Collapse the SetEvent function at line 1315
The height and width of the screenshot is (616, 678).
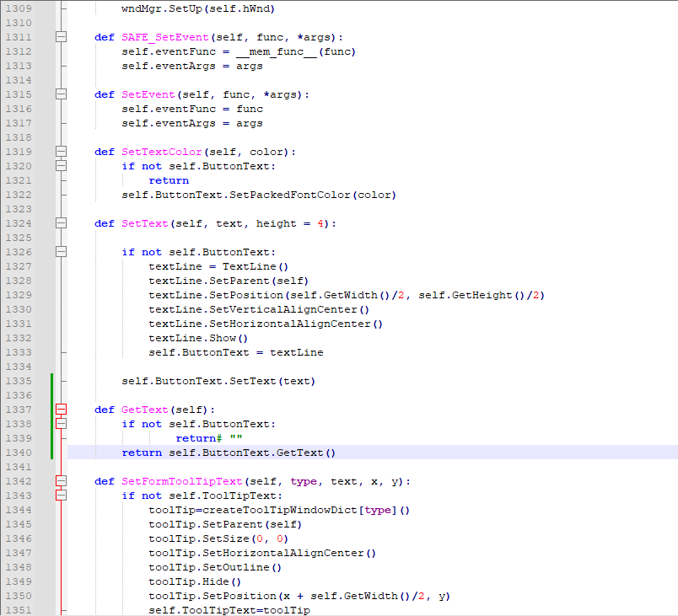click(61, 94)
